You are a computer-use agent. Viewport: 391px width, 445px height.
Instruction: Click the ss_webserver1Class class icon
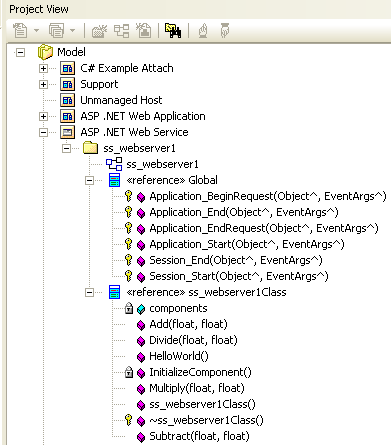click(114, 292)
